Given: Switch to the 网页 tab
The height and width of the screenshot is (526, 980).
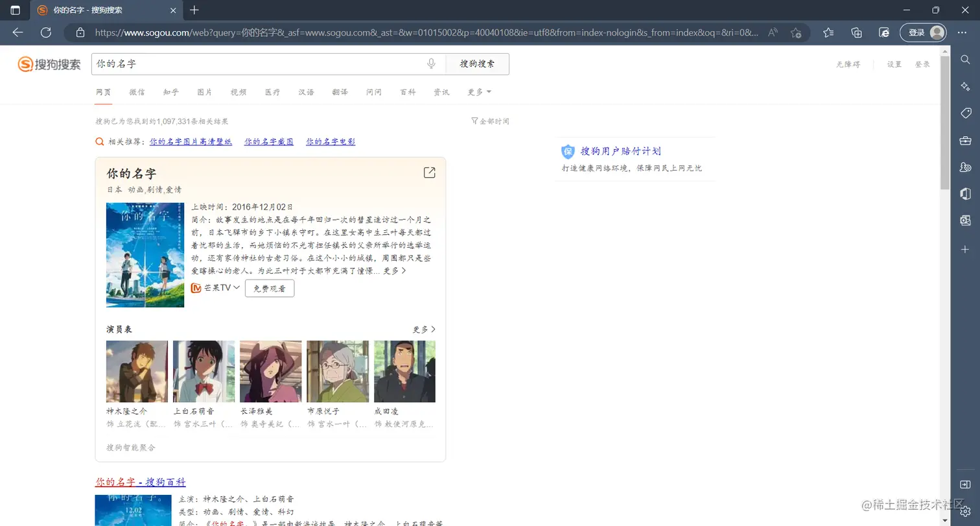Looking at the screenshot, I should [x=104, y=92].
